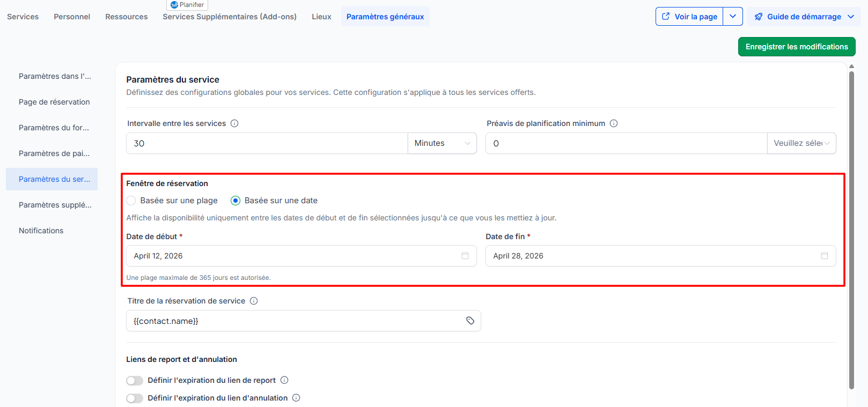This screenshot has width=868, height=407.
Task: Click info icon beside Intervalle entre les services
Action: 234,123
